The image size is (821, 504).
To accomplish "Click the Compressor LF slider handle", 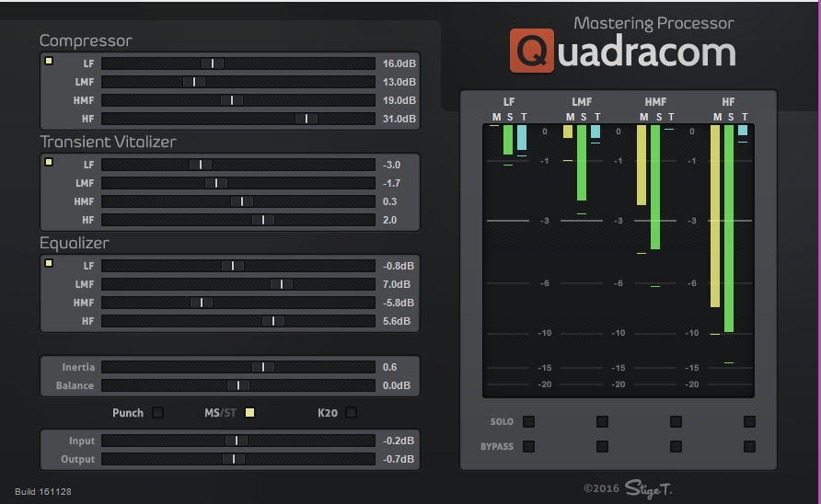I will pyautogui.click(x=213, y=63).
